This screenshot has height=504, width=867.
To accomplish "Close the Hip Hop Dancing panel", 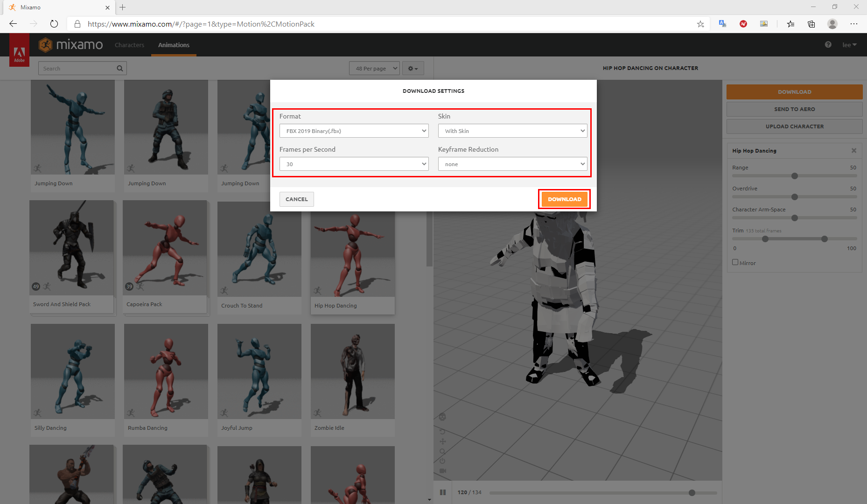I will (854, 151).
